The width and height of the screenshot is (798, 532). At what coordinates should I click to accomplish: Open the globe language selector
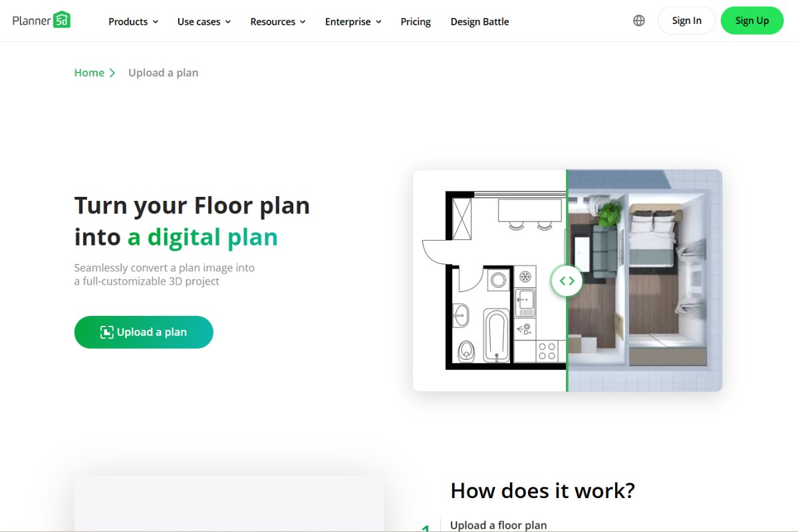click(639, 21)
